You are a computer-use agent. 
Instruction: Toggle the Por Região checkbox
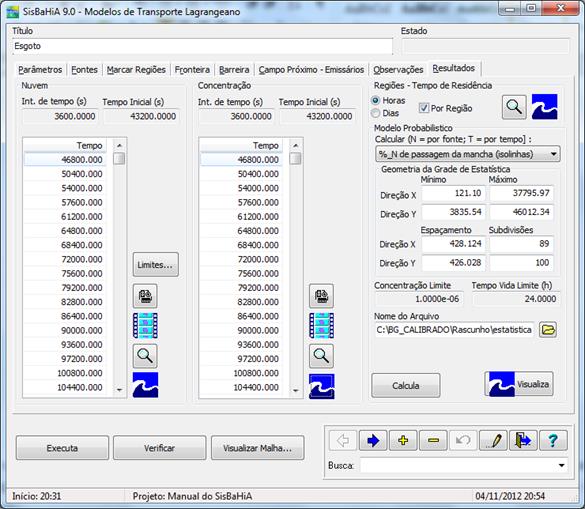pos(423,108)
